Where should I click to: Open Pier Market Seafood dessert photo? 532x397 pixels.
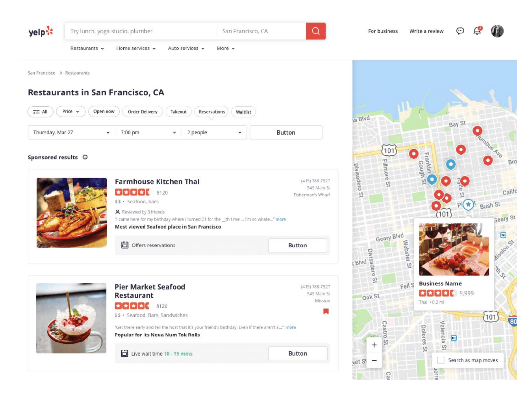point(71,318)
